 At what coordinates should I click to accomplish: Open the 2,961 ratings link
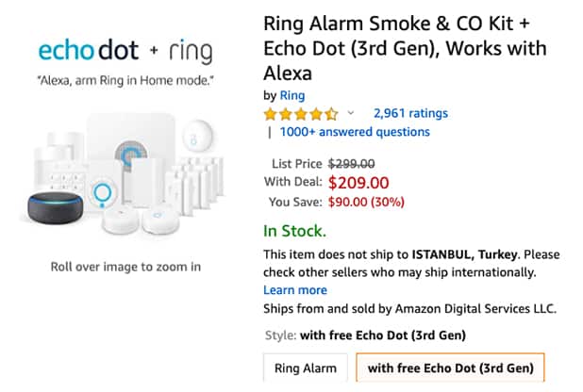(410, 113)
